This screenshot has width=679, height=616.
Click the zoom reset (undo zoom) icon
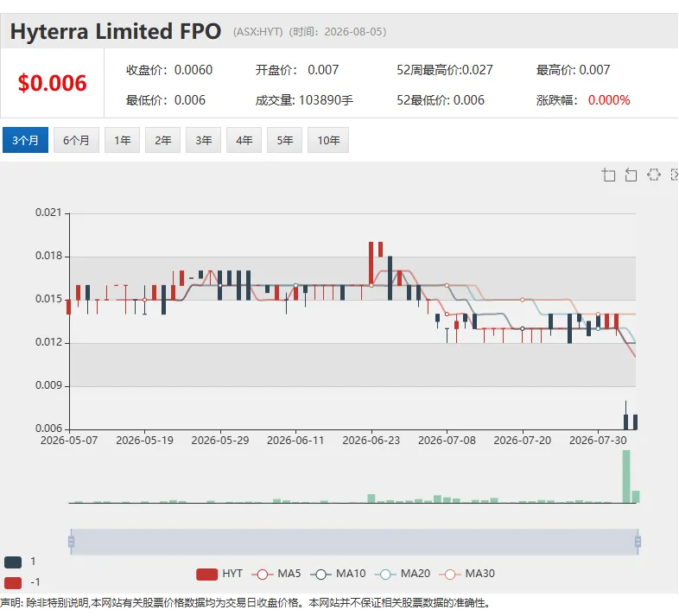click(x=631, y=175)
